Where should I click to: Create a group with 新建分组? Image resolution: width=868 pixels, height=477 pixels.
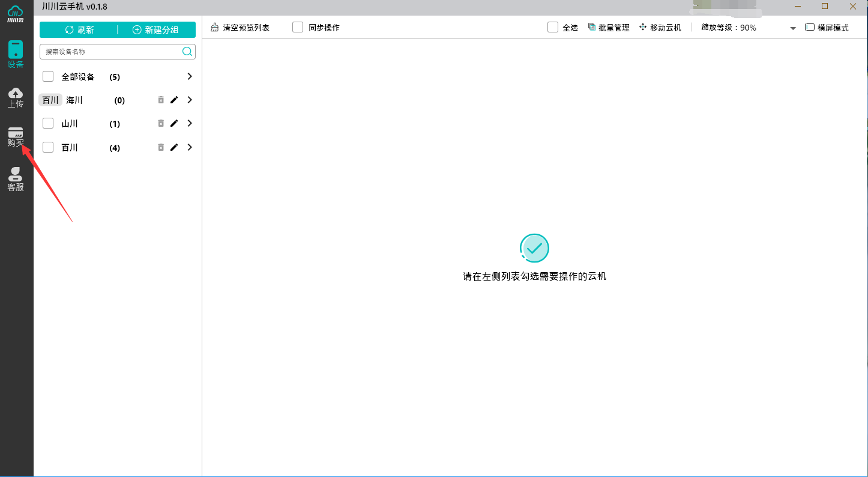point(157,29)
